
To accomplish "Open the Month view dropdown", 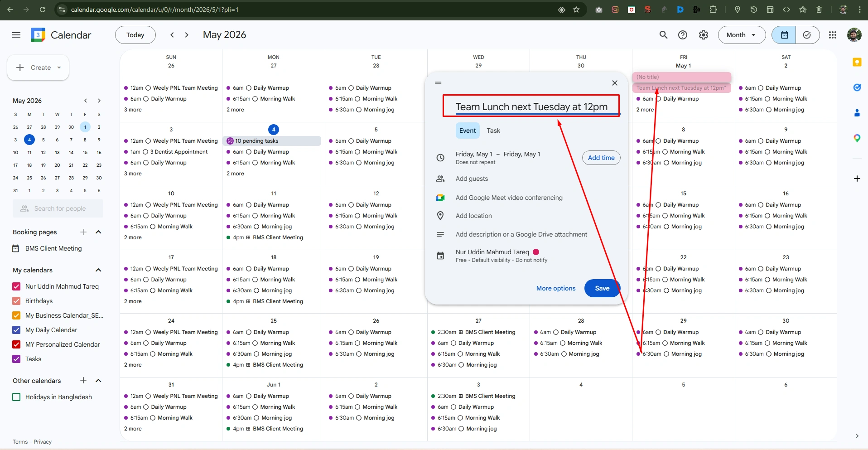I will 742,35.
